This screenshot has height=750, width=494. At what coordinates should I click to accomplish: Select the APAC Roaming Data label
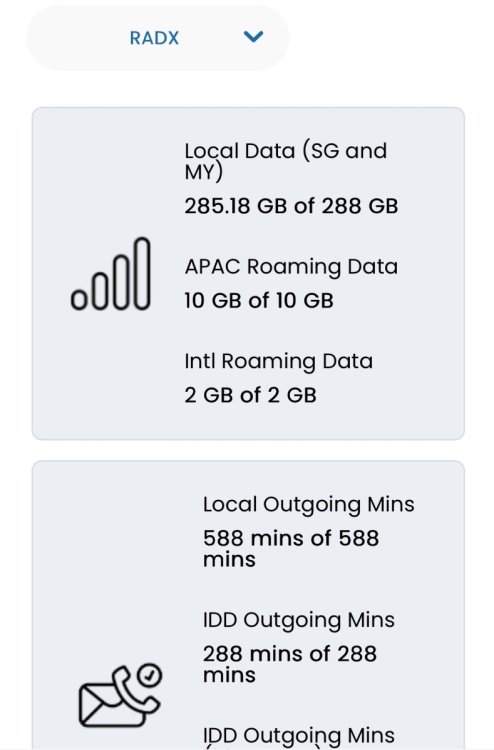point(291,267)
